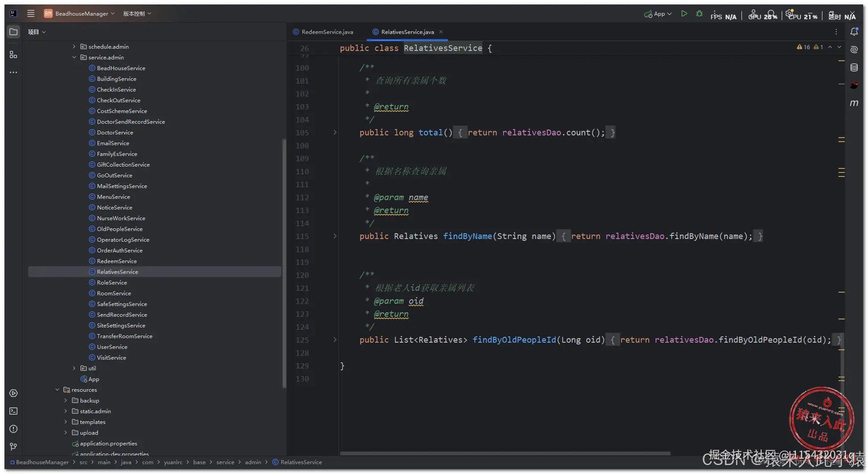Image resolution: width=868 pixels, height=474 pixels.
Task: Select BeadHouseService class in project tree
Action: coord(121,68)
